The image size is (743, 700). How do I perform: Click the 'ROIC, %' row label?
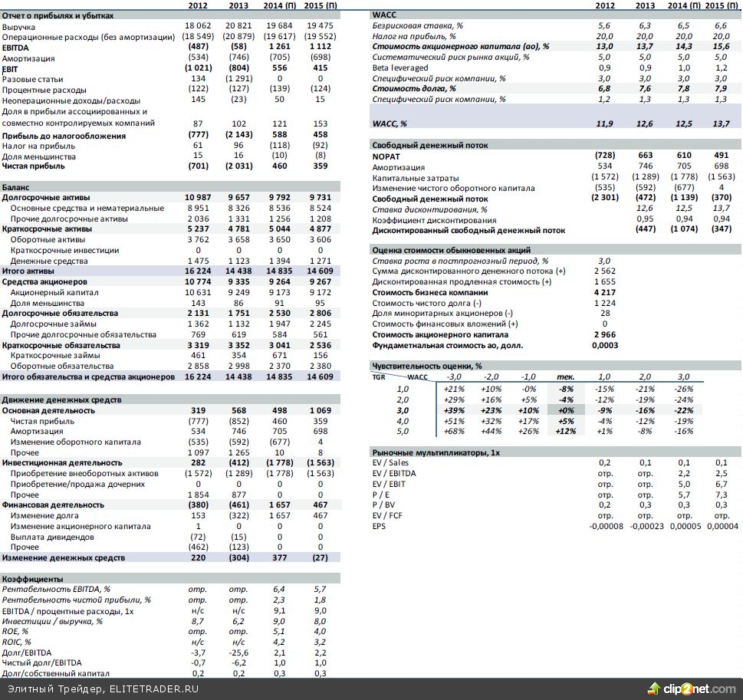pyautogui.click(x=17, y=642)
